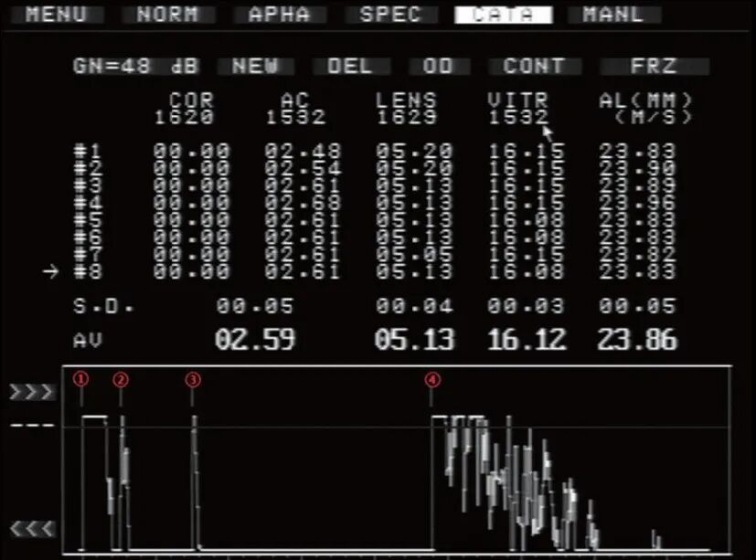The width and height of the screenshot is (756, 560).
Task: Click the average VITR value 16.12
Action: pos(527,339)
